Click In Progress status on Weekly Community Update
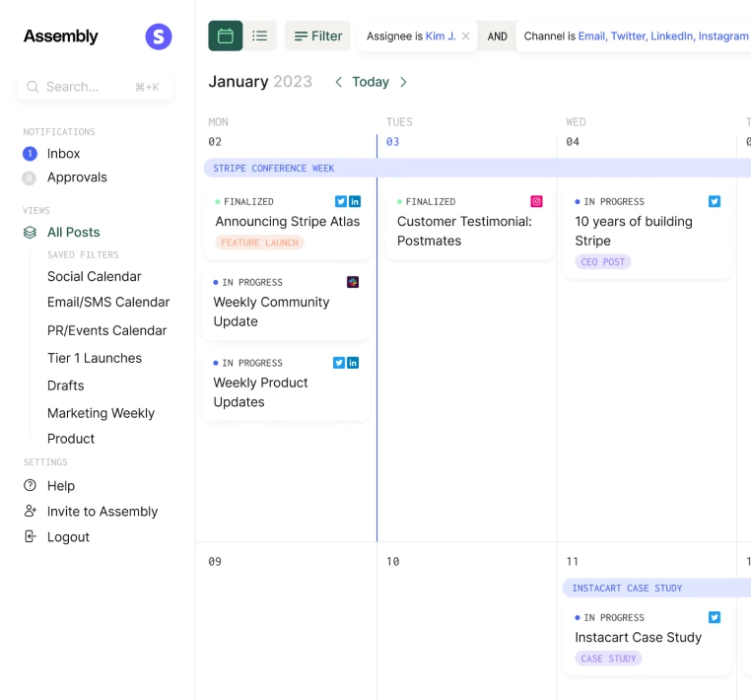 (x=247, y=282)
